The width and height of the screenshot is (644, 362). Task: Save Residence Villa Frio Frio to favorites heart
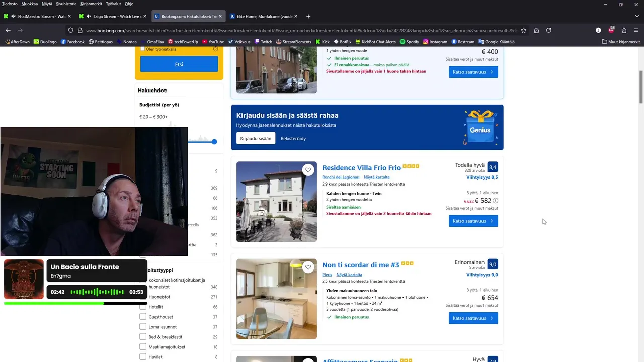point(308,170)
